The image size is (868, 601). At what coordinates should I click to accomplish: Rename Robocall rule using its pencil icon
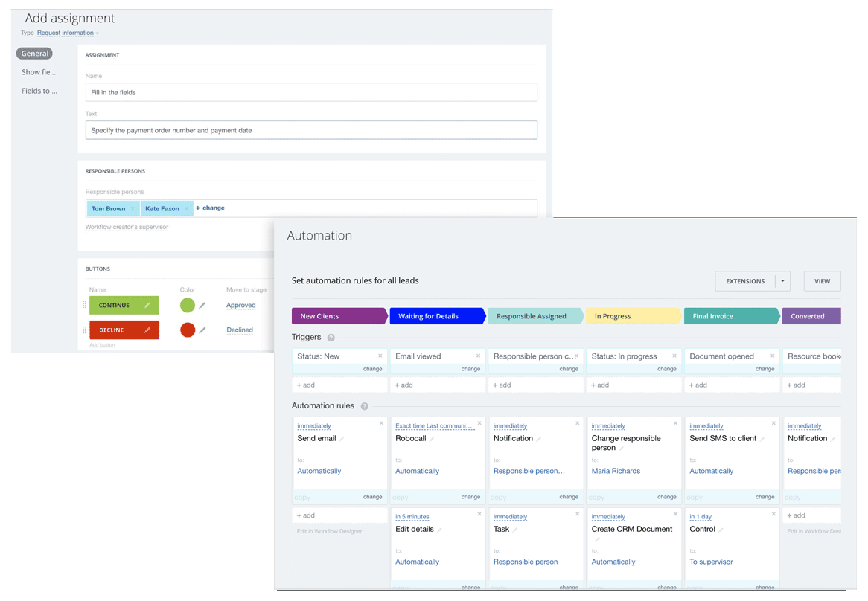(432, 439)
